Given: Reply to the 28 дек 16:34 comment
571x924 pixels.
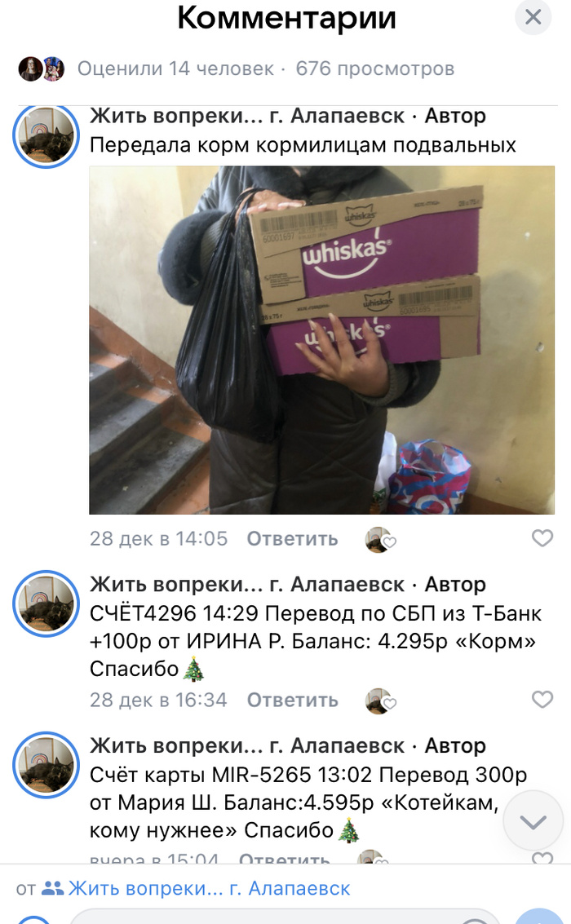Looking at the screenshot, I should (x=292, y=700).
